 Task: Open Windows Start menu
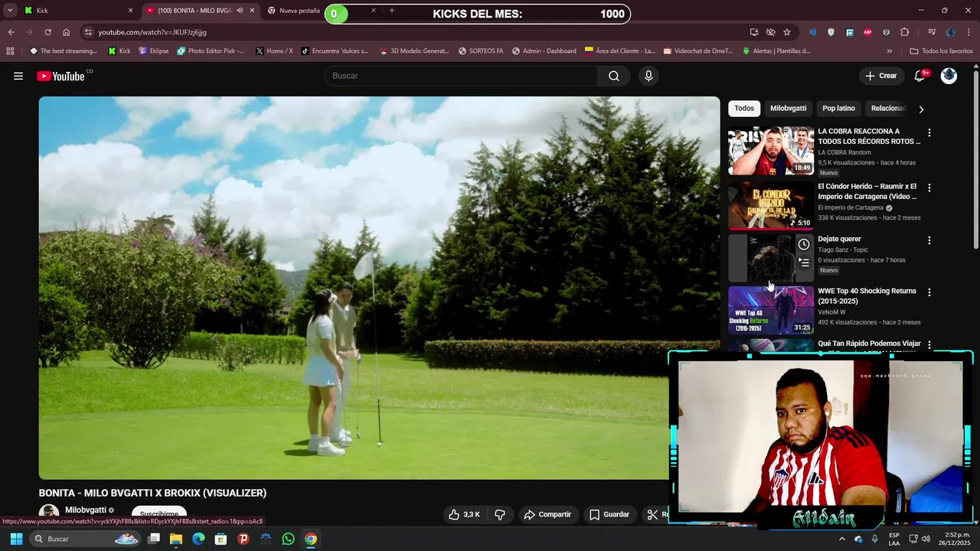click(16, 539)
